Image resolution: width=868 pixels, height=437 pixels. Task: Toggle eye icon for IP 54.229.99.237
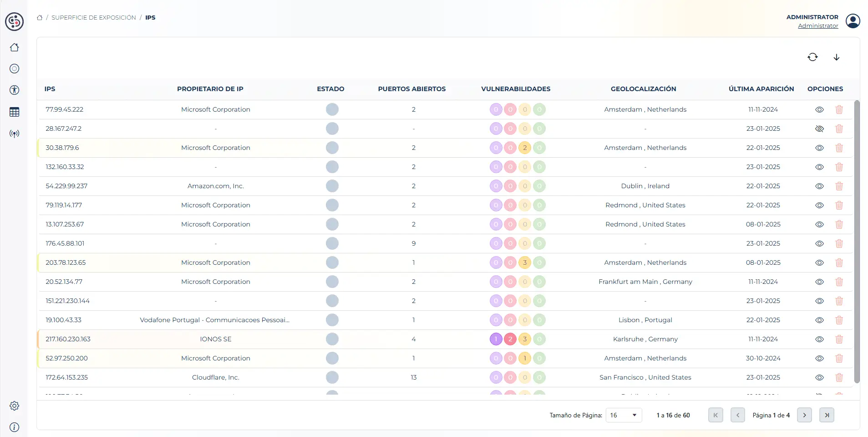pyautogui.click(x=819, y=186)
